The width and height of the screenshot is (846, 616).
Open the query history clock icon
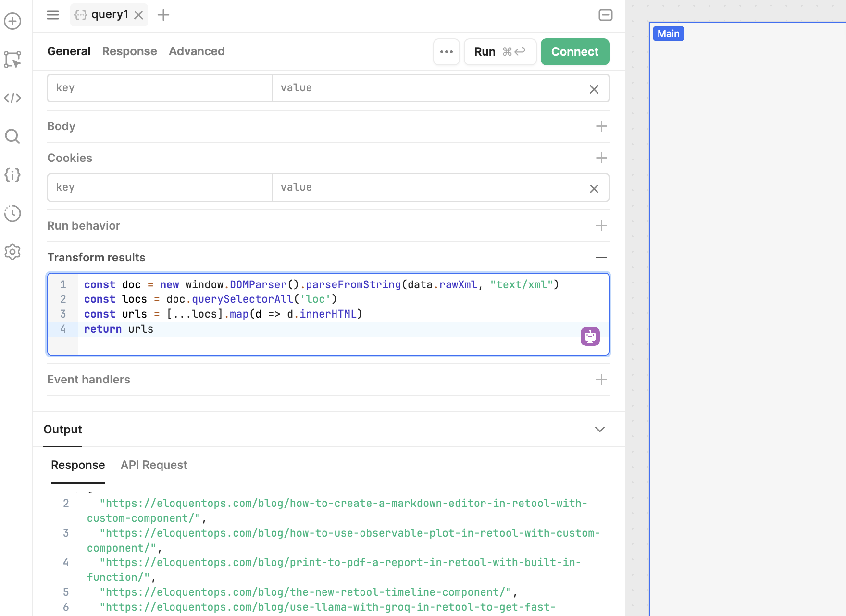(12, 214)
